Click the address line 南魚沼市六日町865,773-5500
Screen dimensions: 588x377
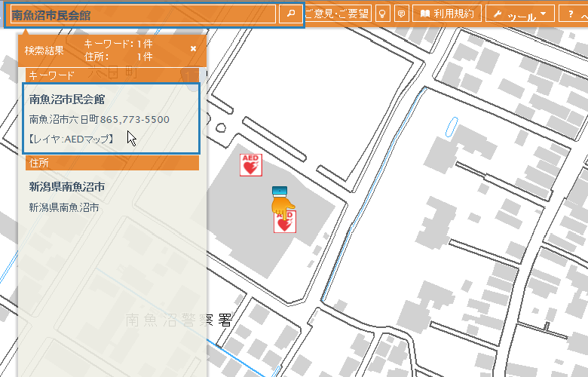click(100, 119)
